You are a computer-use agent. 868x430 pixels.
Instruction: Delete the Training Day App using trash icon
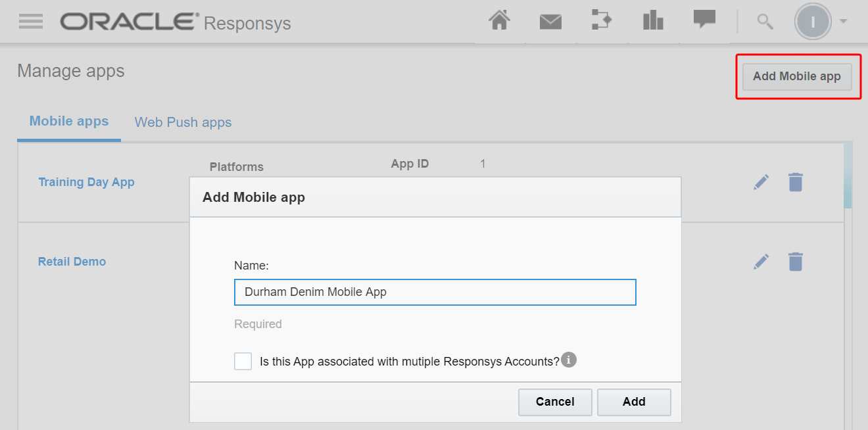click(796, 182)
